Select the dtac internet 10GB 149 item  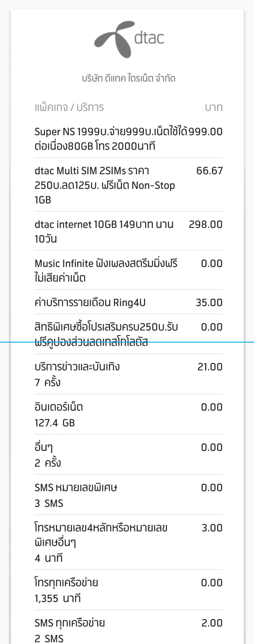click(x=104, y=231)
